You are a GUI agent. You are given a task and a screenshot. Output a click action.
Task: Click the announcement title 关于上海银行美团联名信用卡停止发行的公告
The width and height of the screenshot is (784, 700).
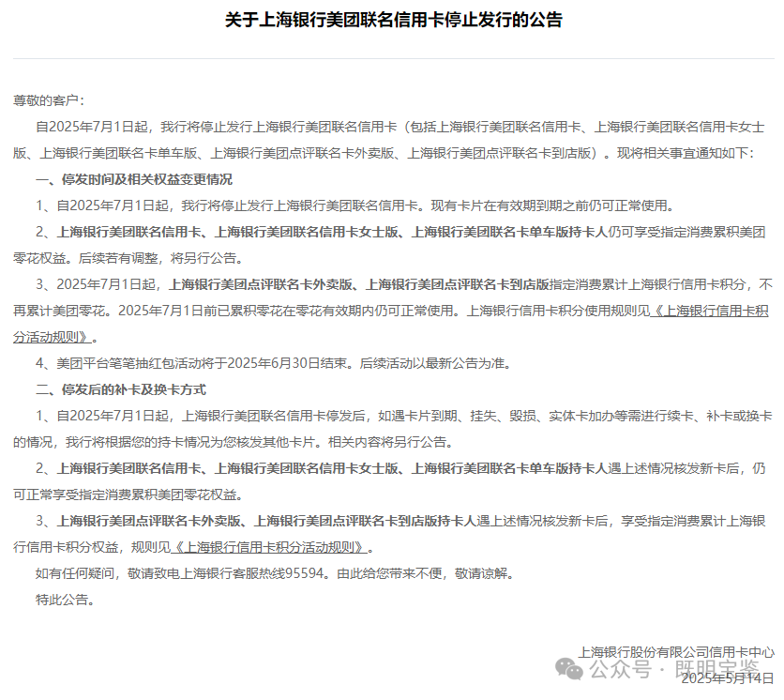click(394, 20)
